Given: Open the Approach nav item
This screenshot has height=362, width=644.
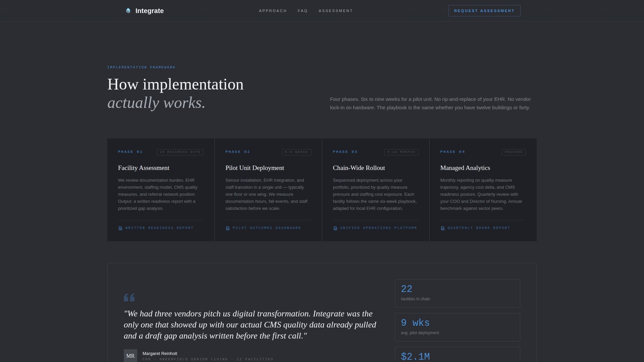Looking at the screenshot, I should [273, 11].
